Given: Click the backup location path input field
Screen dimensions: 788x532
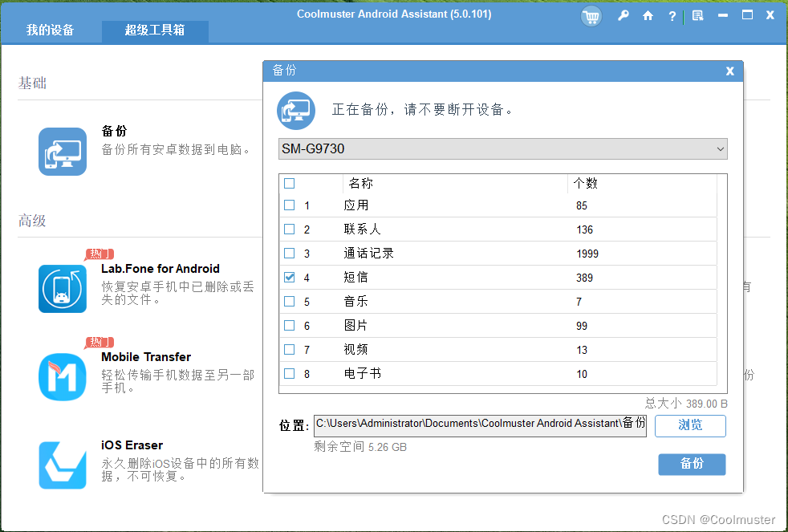Looking at the screenshot, I should pyautogui.click(x=479, y=424).
